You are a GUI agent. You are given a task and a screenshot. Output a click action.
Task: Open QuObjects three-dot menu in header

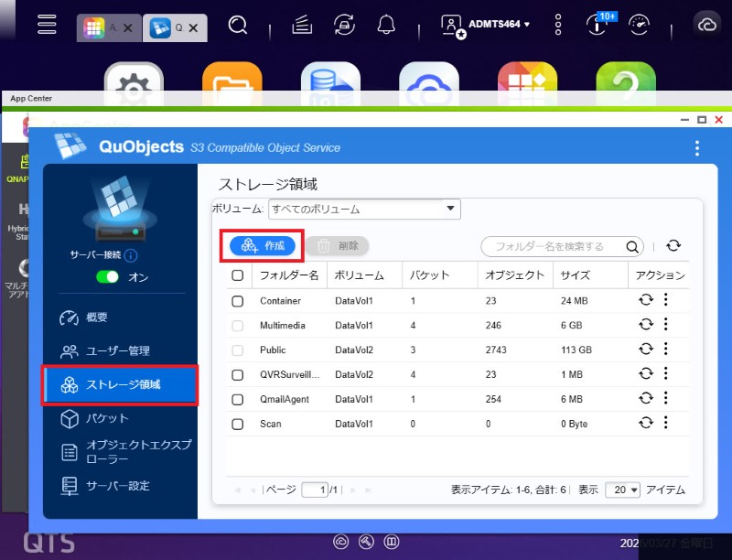(697, 148)
